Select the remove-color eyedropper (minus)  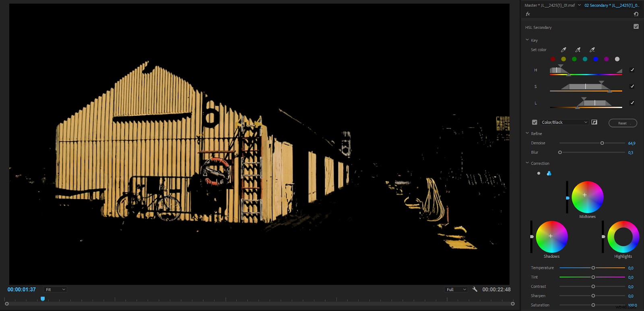592,50
